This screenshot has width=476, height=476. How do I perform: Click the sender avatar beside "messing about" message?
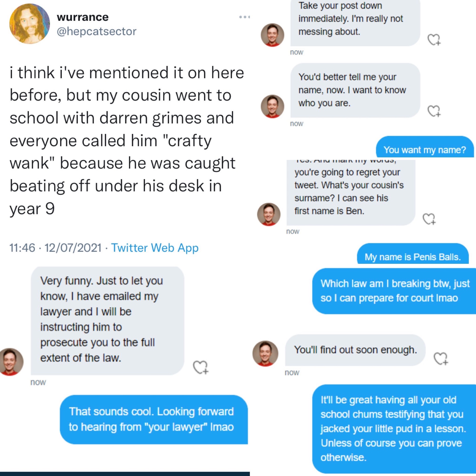tap(272, 35)
